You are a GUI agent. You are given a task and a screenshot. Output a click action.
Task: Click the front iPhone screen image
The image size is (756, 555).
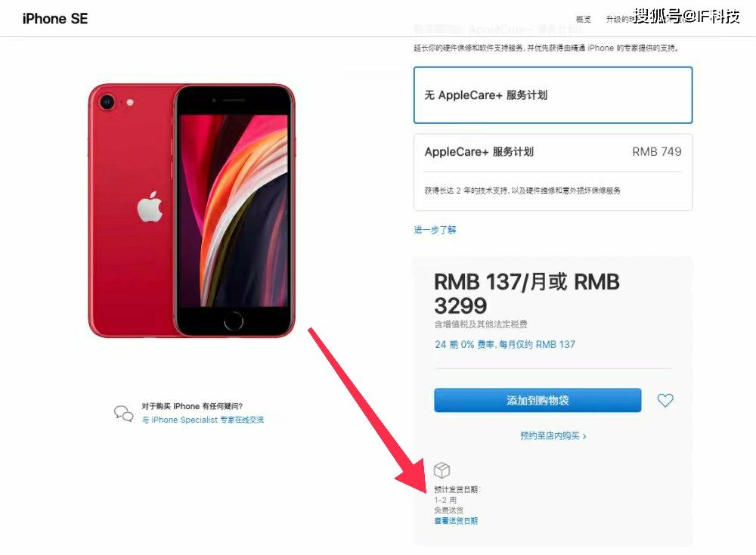234,210
